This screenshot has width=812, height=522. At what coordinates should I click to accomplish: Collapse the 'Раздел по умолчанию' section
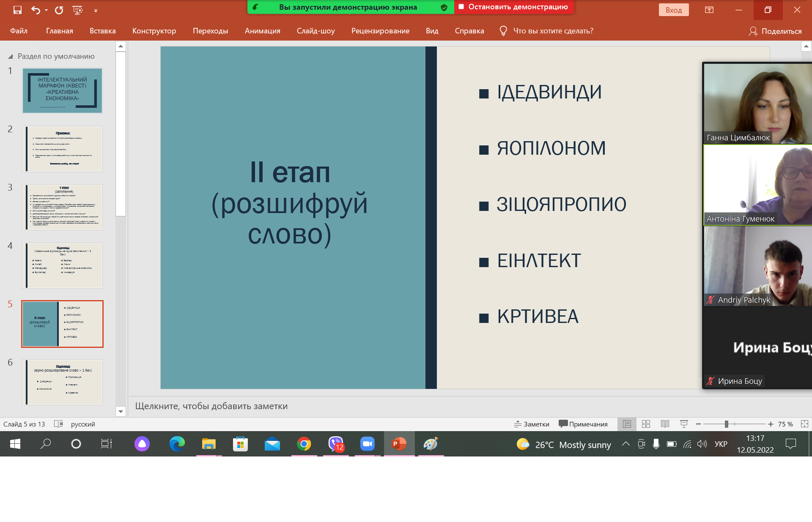11,56
